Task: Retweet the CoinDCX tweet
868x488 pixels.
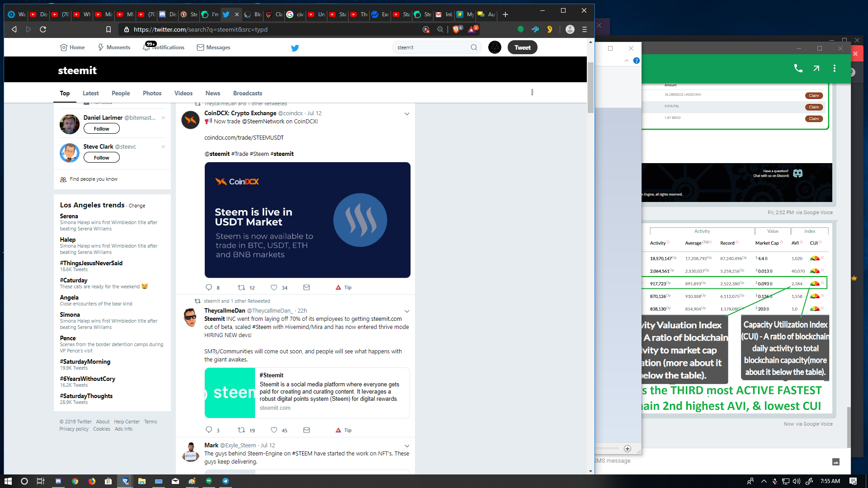Action: [x=241, y=287]
